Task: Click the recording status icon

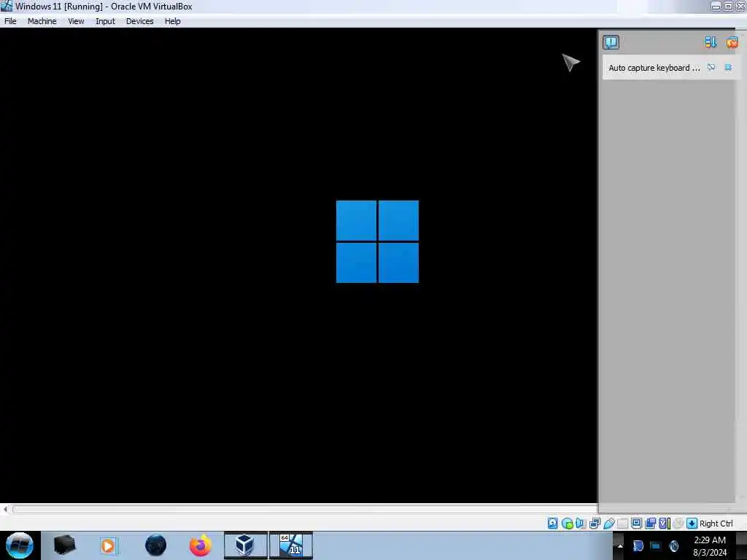Action: pos(650,524)
